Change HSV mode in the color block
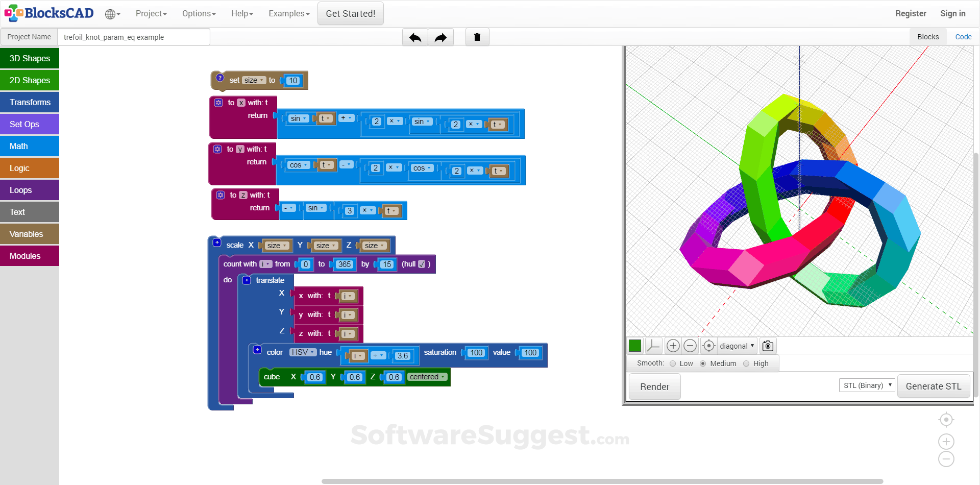Viewport: 980px width, 485px height. (x=302, y=352)
